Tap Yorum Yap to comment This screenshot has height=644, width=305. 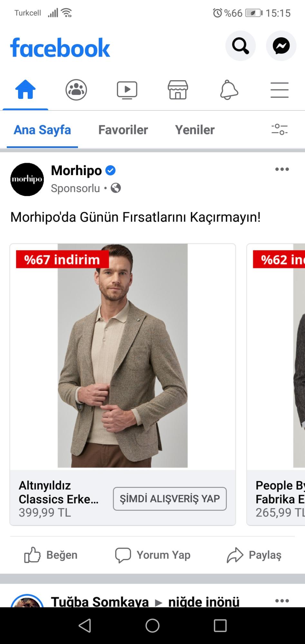(x=153, y=555)
